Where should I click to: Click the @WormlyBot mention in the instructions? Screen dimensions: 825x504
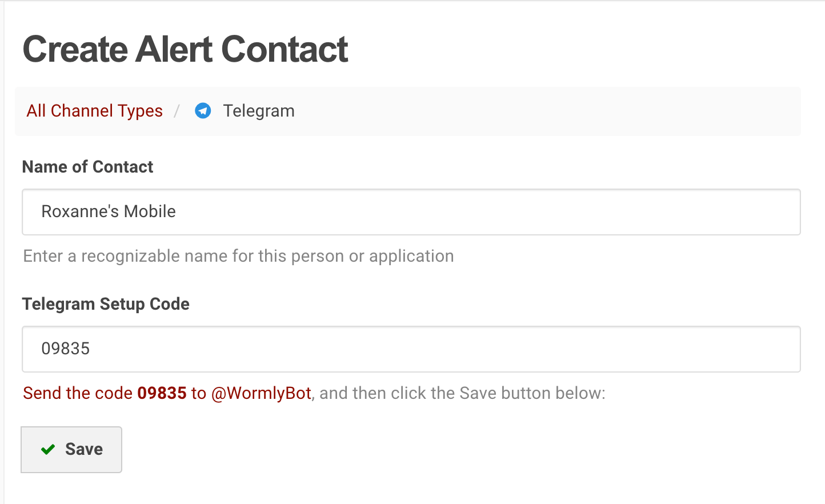261,393
